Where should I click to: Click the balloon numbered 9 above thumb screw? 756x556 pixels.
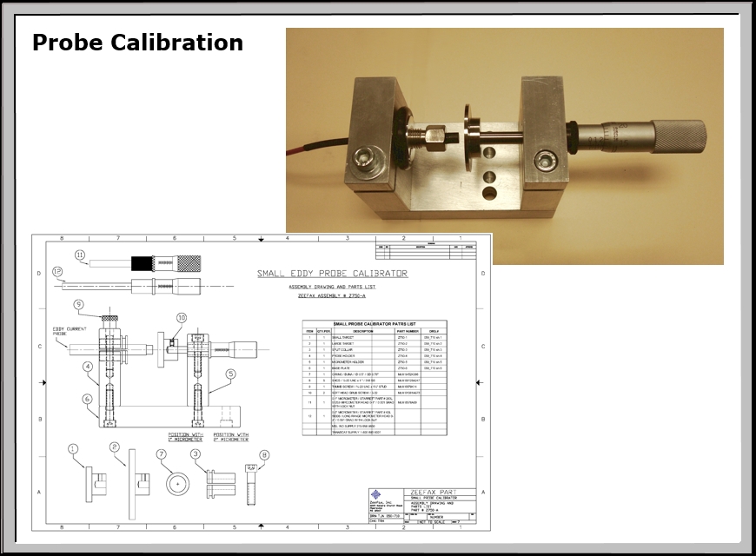[78, 304]
